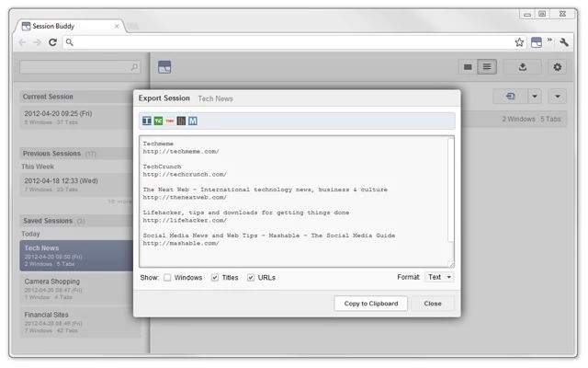Click magnifier icon in sidebar search box
The image size is (588, 368).
click(x=134, y=67)
